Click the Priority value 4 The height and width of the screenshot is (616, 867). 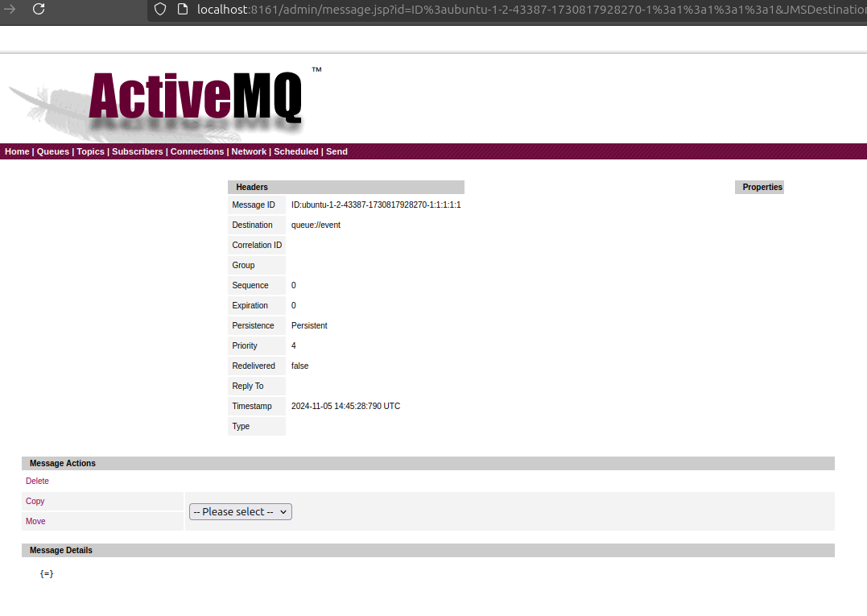[x=294, y=345]
